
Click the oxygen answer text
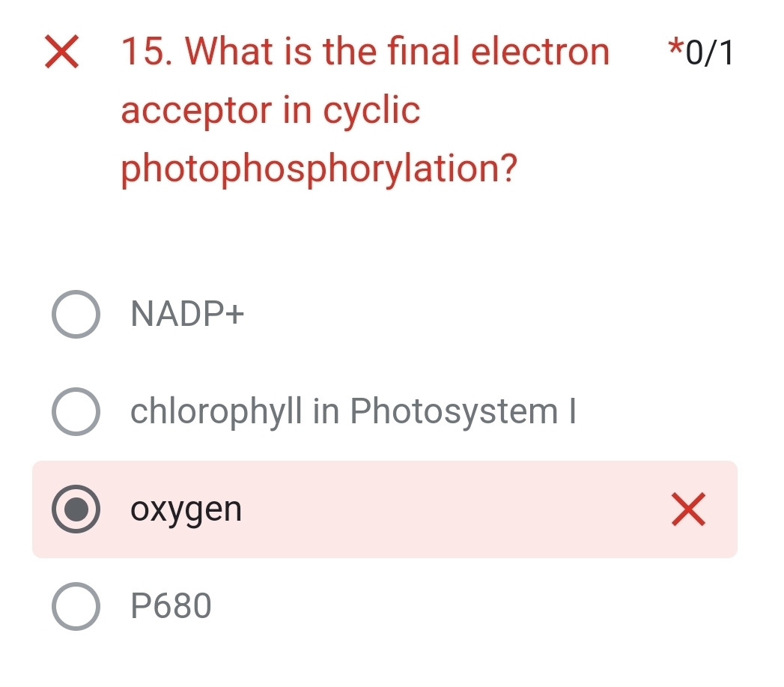click(x=185, y=510)
